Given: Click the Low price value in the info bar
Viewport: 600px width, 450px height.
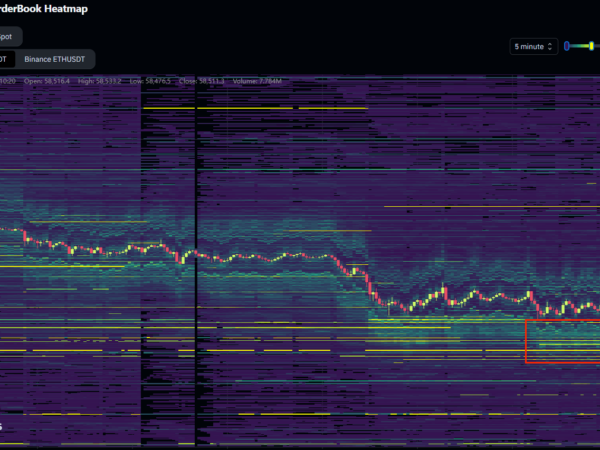Looking at the screenshot, I should [x=155, y=80].
